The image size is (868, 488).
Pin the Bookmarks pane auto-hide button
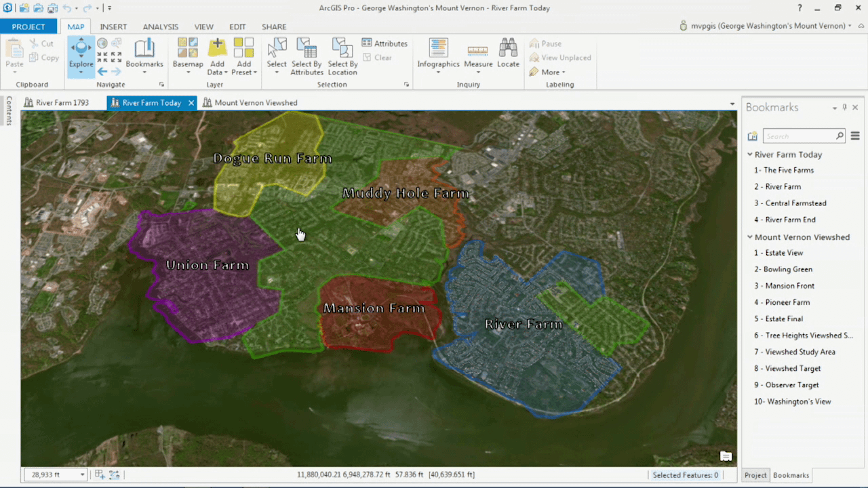point(845,107)
